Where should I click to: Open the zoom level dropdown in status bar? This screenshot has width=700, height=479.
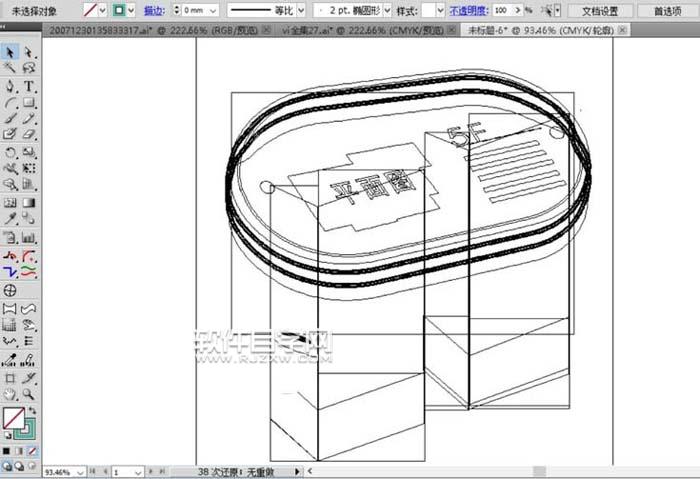pyautogui.click(x=80, y=472)
